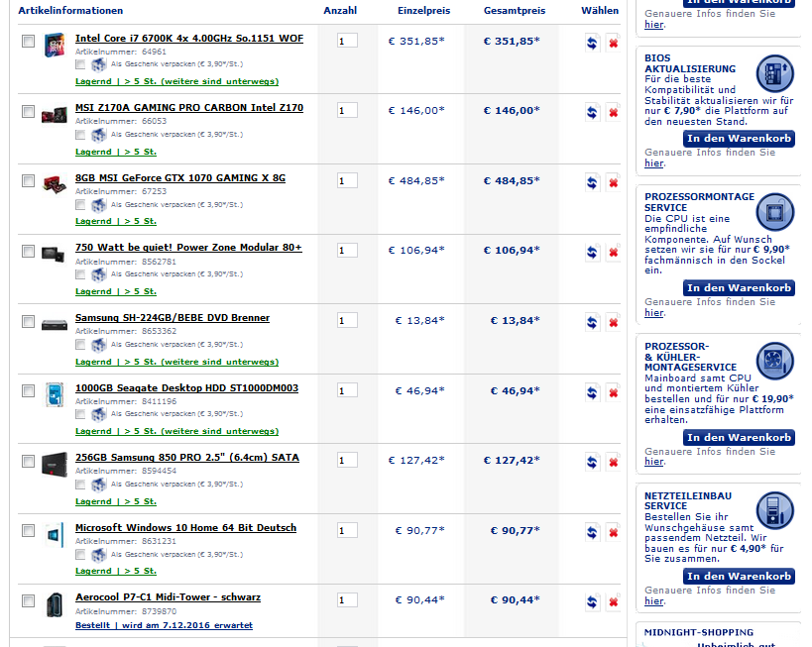The image size is (812, 647).
Task: Open 'hier' info link under Netzteileinbau Service
Action: [654, 601]
